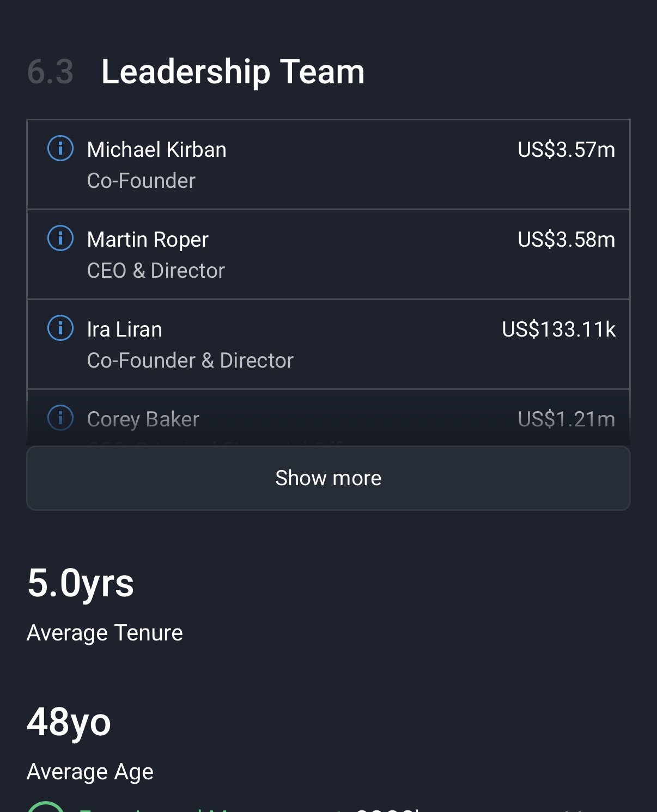Viewport: 657px width, 812px height.
Task: Click Michael Kirban's US$3.57m compensation
Action: click(x=566, y=150)
